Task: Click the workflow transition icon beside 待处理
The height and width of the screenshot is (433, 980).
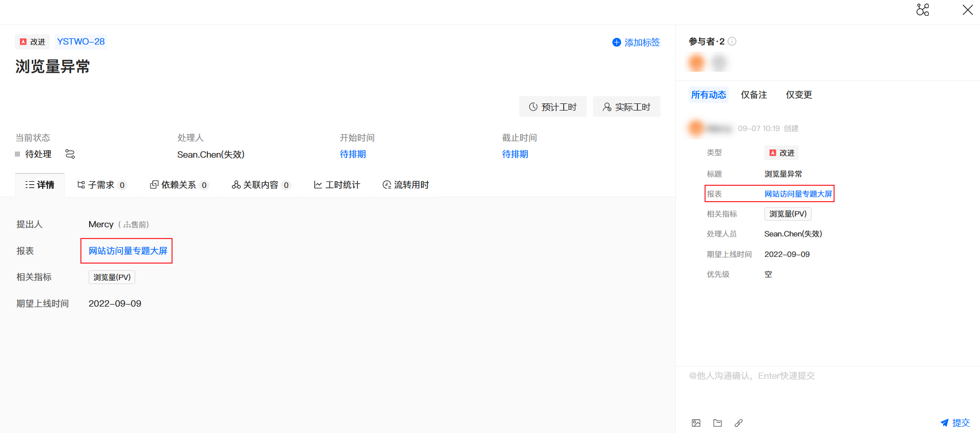Action: pos(70,154)
